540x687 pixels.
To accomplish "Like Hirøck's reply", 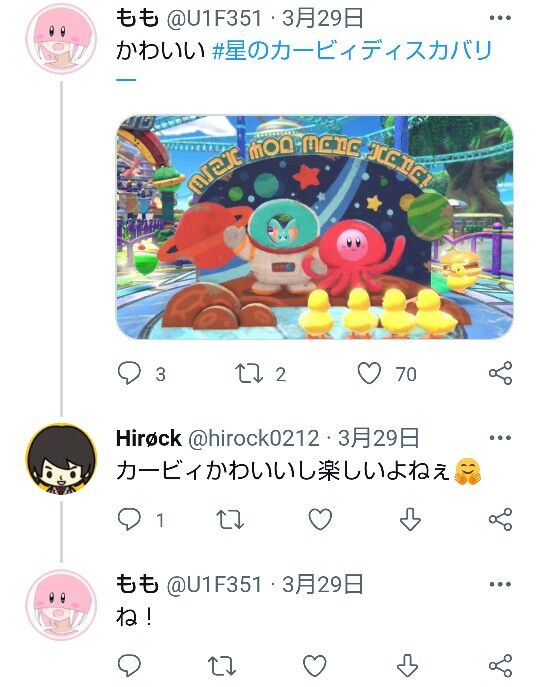I will pos(320,519).
